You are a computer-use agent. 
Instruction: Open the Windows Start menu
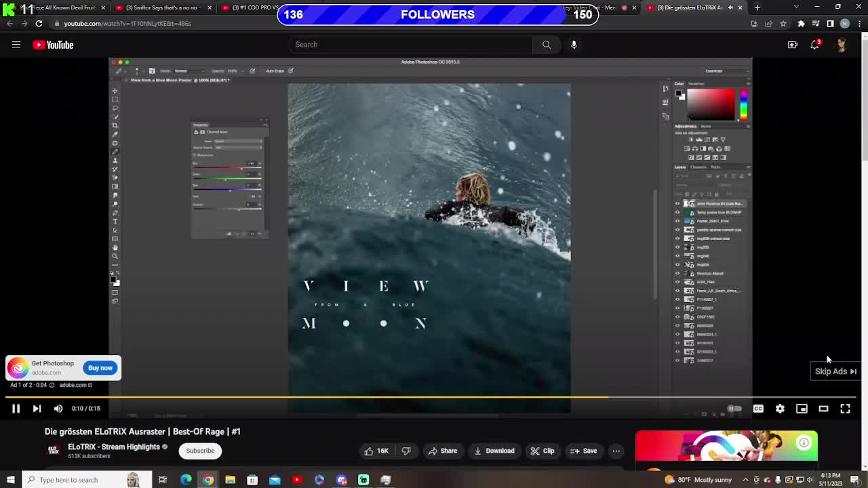point(10,480)
